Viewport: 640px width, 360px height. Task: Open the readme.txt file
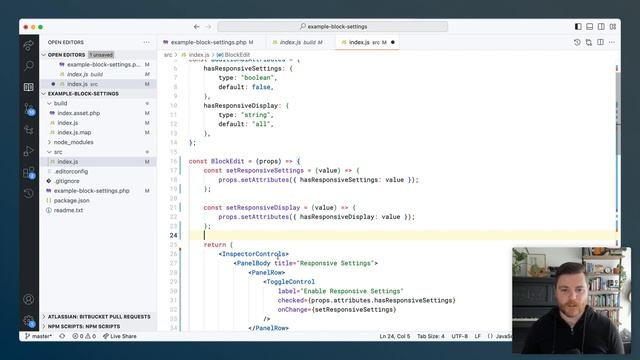click(x=98, y=210)
